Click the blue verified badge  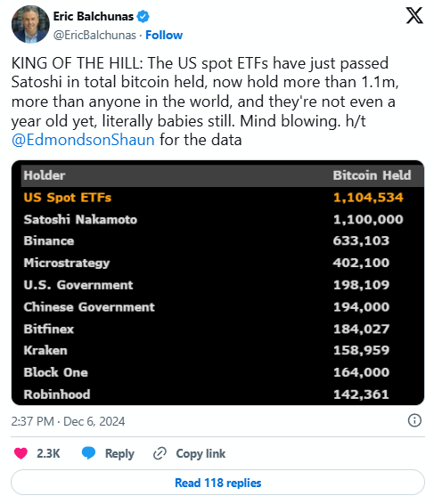point(143,16)
